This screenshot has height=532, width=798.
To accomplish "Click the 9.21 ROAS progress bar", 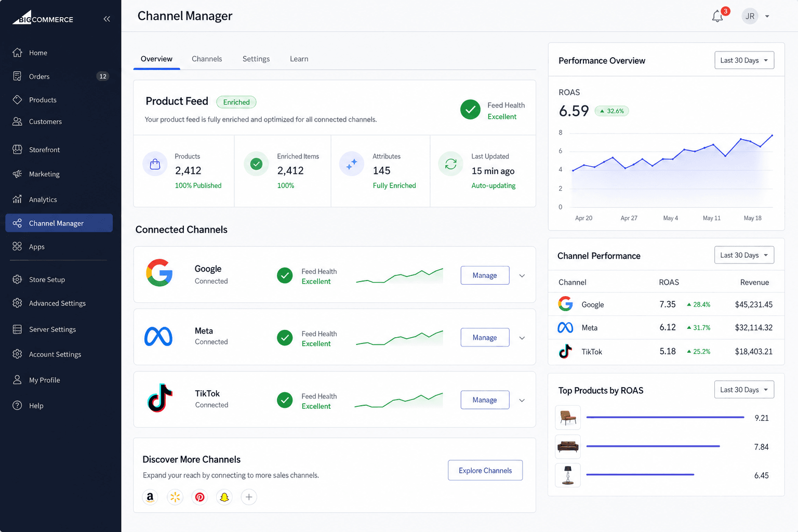I will click(x=665, y=417).
